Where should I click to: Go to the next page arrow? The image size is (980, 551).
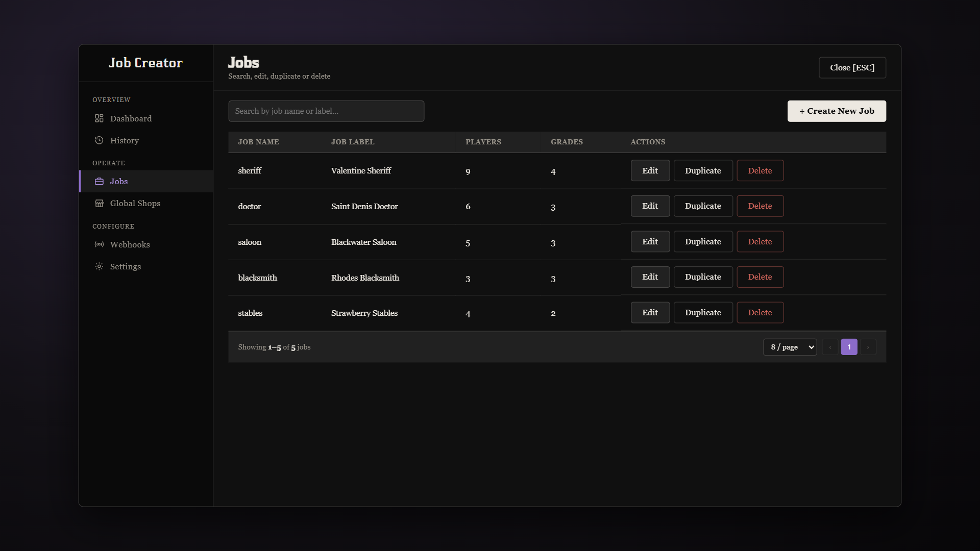(x=868, y=347)
